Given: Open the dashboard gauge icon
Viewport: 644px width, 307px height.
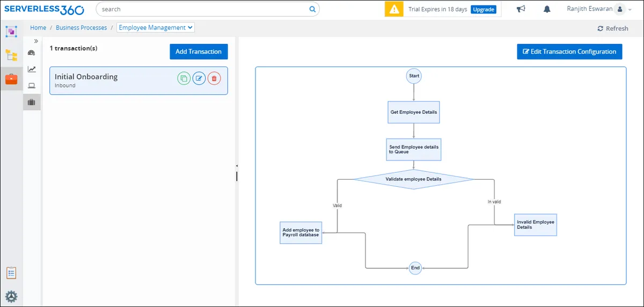Looking at the screenshot, I should pyautogui.click(x=32, y=53).
